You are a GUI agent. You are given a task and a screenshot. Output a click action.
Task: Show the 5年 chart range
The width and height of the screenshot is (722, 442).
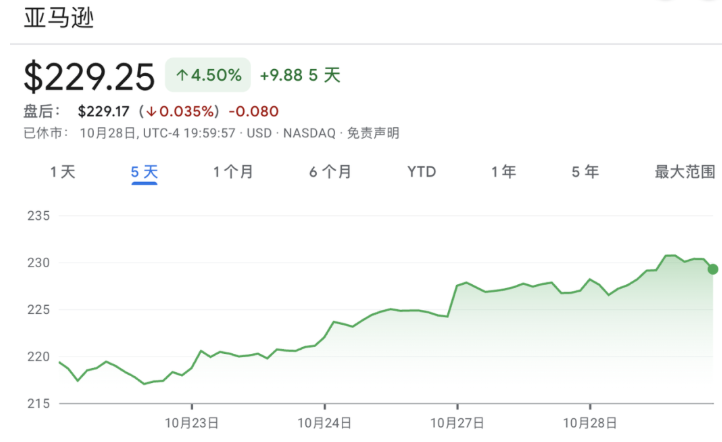click(585, 172)
